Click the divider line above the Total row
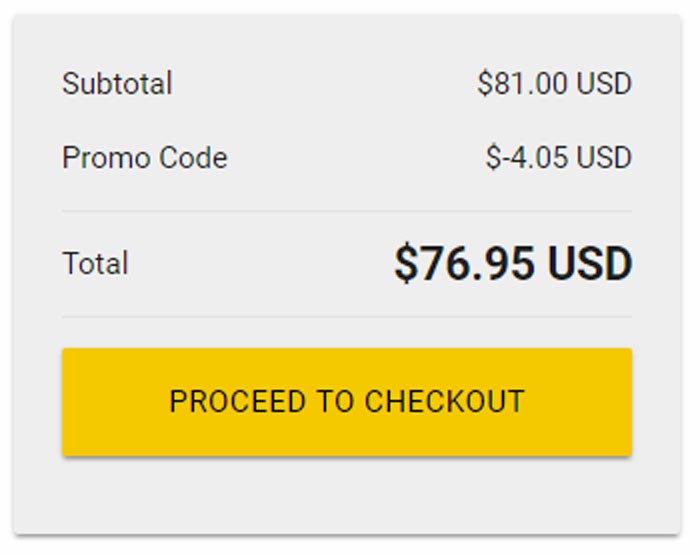The width and height of the screenshot is (700, 554). tap(346, 211)
